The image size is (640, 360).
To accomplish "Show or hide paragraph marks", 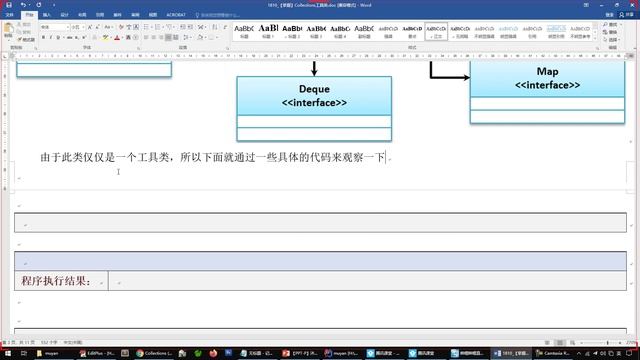I will click(225, 27).
